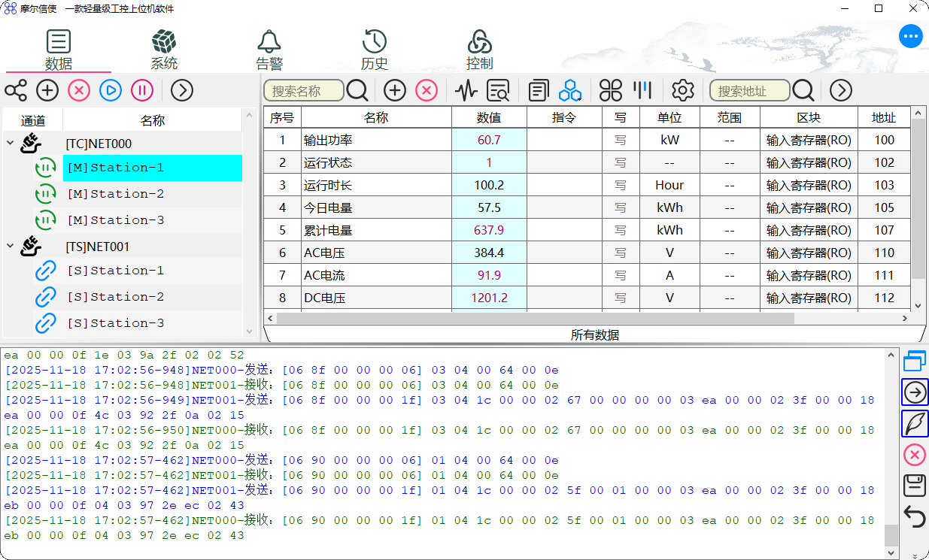Click the vertical bars column icon

click(642, 91)
